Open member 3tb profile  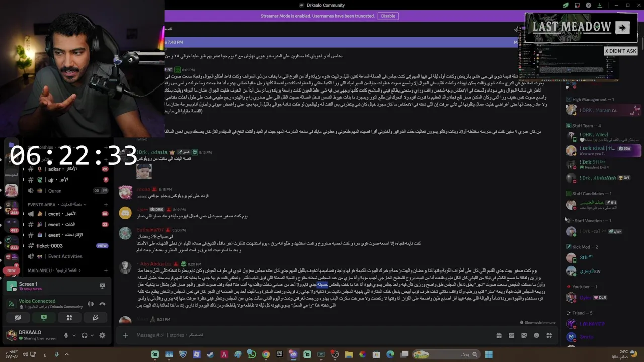tap(603, 258)
